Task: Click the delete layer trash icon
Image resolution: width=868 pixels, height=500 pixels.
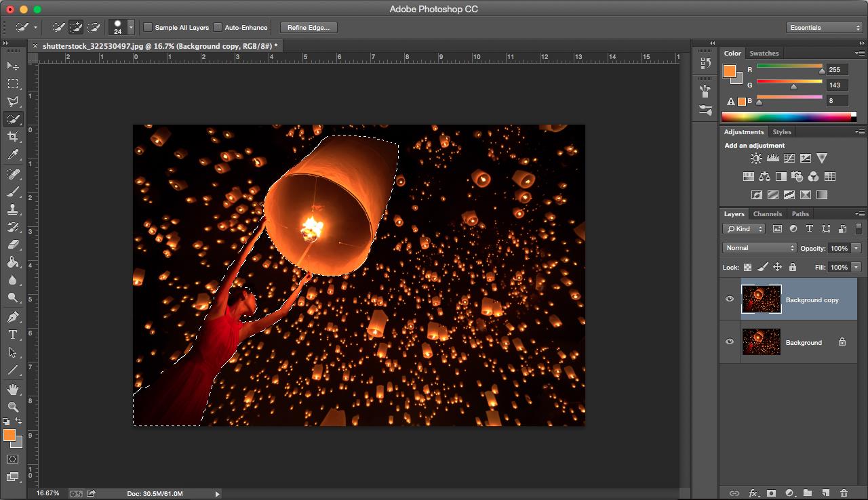Action: click(844, 493)
